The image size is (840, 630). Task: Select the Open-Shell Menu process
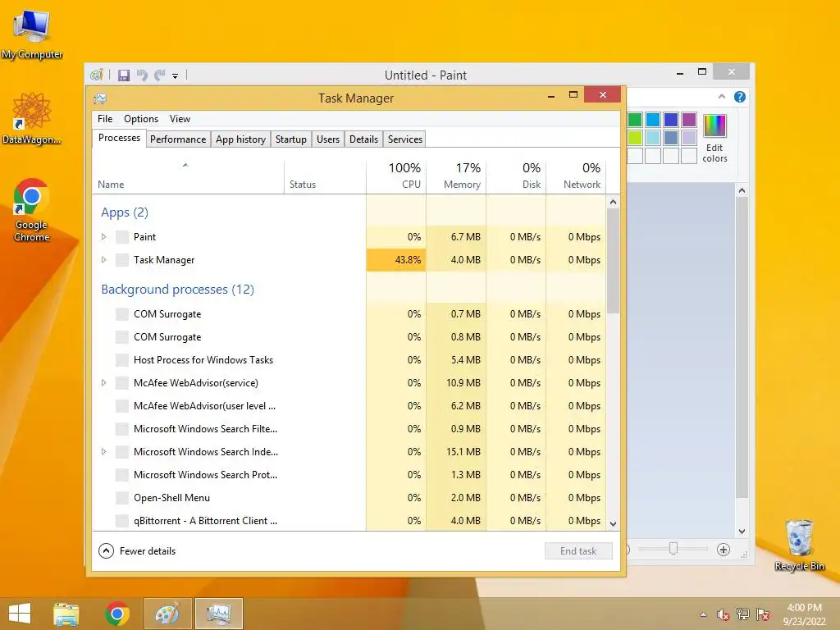pyautogui.click(x=349, y=498)
